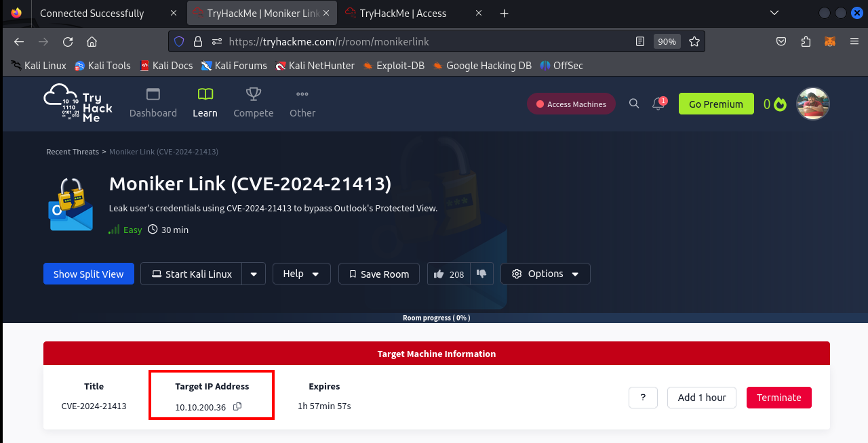
Task: Like the room with thumbs up
Action: click(439, 274)
